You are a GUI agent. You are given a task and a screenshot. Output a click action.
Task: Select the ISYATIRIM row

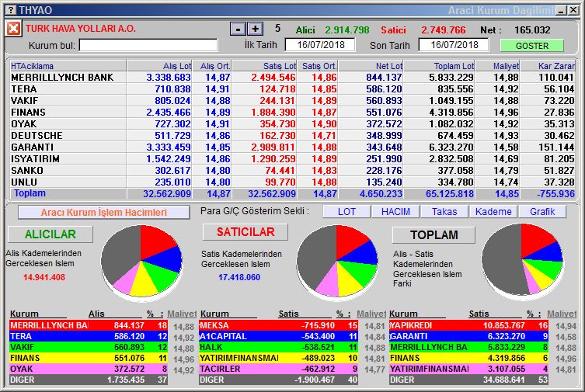[292, 158]
